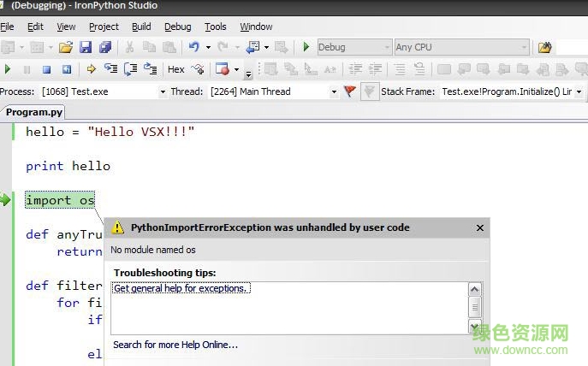588x366 pixels.
Task: Click the Save All icon
Action: coord(105,47)
